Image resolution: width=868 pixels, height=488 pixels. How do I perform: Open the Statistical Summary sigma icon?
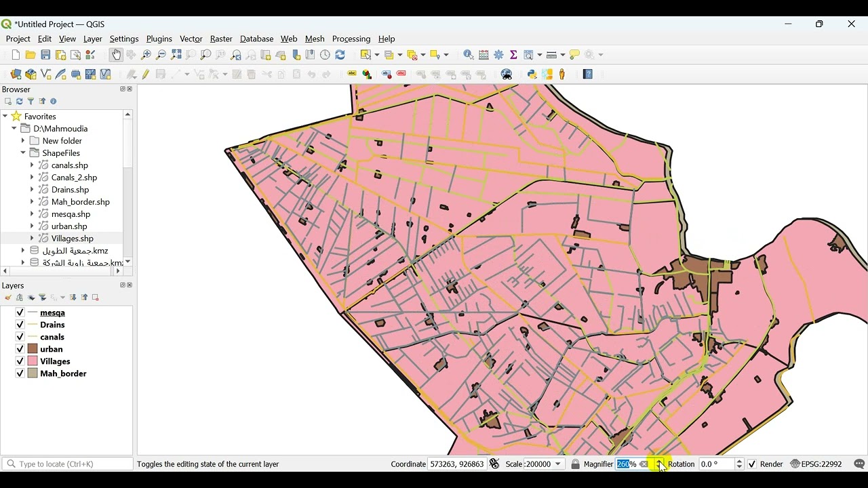click(x=513, y=55)
